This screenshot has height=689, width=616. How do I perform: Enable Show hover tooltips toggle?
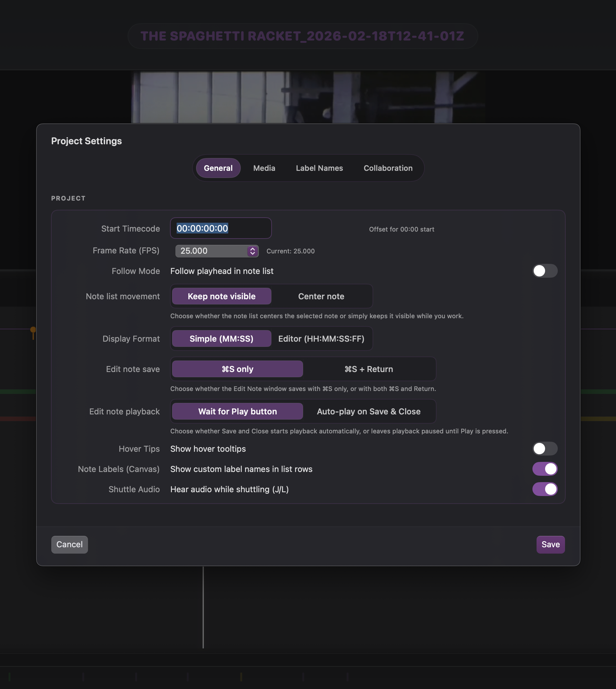point(544,449)
